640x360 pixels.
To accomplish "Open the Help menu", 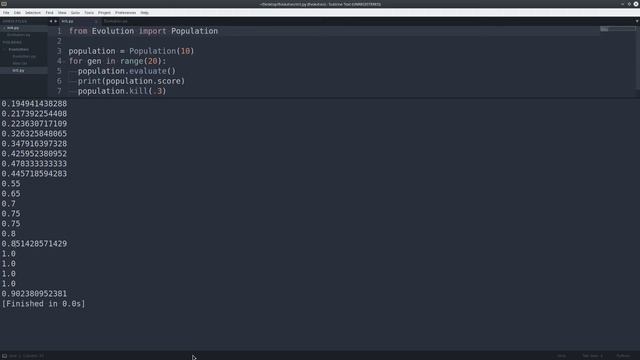I will coord(144,13).
